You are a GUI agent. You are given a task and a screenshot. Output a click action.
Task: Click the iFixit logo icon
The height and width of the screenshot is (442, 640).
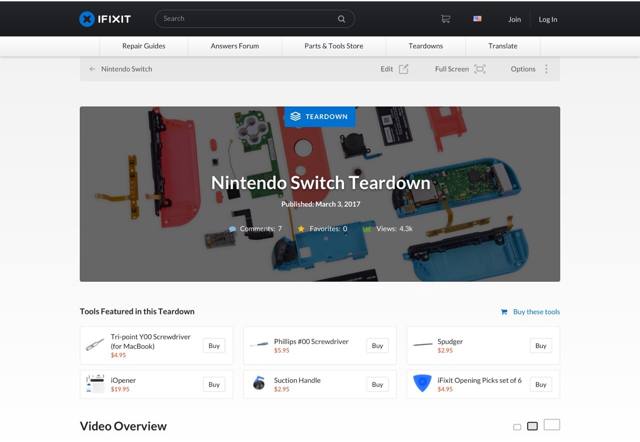click(88, 19)
